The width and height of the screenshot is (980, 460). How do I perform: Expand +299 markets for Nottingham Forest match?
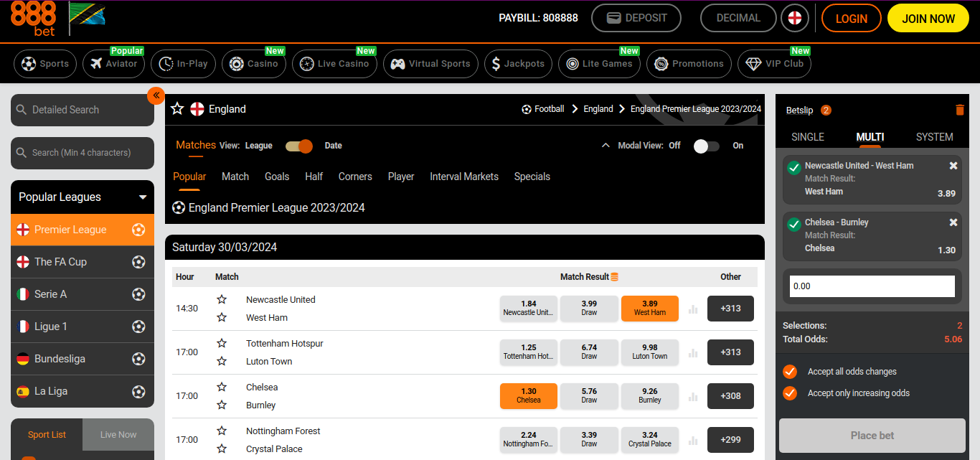[730, 440]
